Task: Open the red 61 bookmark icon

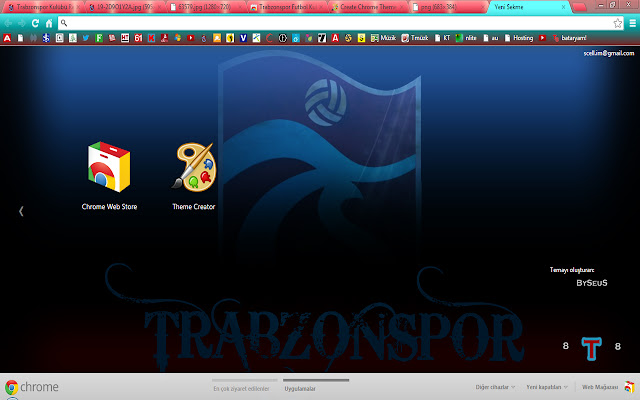Action: pos(138,38)
